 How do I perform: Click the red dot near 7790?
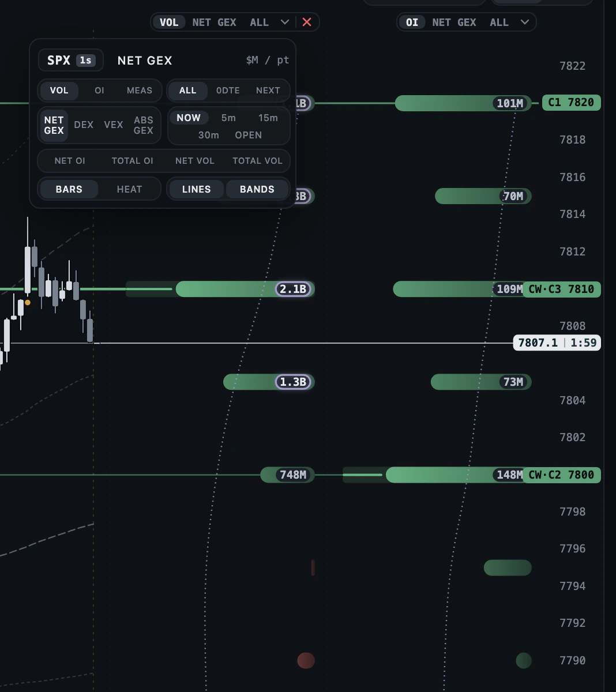pos(306,660)
